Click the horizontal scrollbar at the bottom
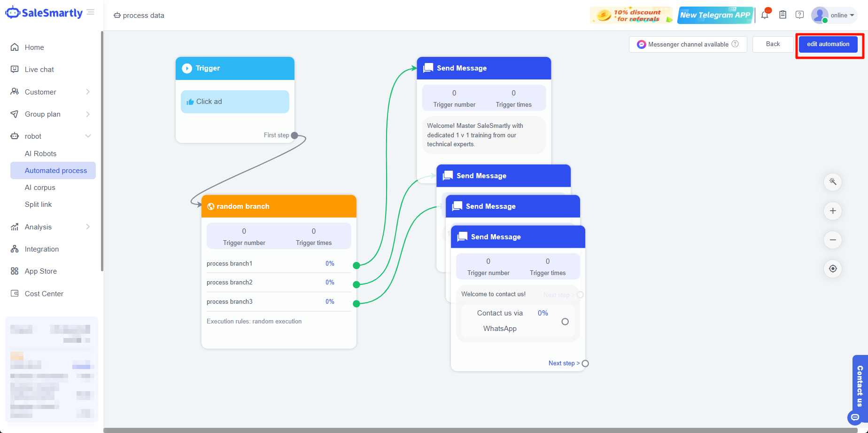This screenshot has width=868, height=433. (479, 430)
